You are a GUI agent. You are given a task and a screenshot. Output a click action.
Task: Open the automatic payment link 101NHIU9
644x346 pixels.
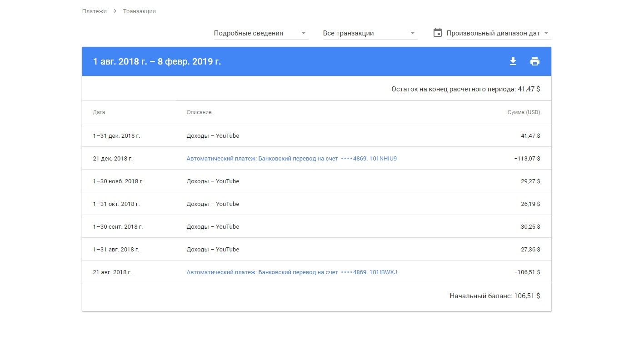point(291,159)
